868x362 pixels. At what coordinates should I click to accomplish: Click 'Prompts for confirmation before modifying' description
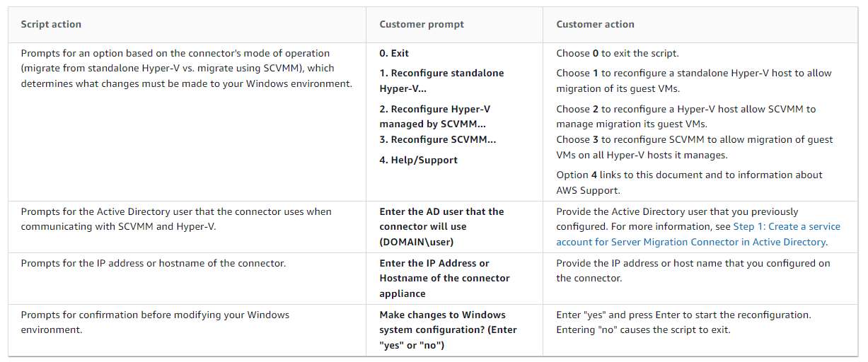[155, 322]
